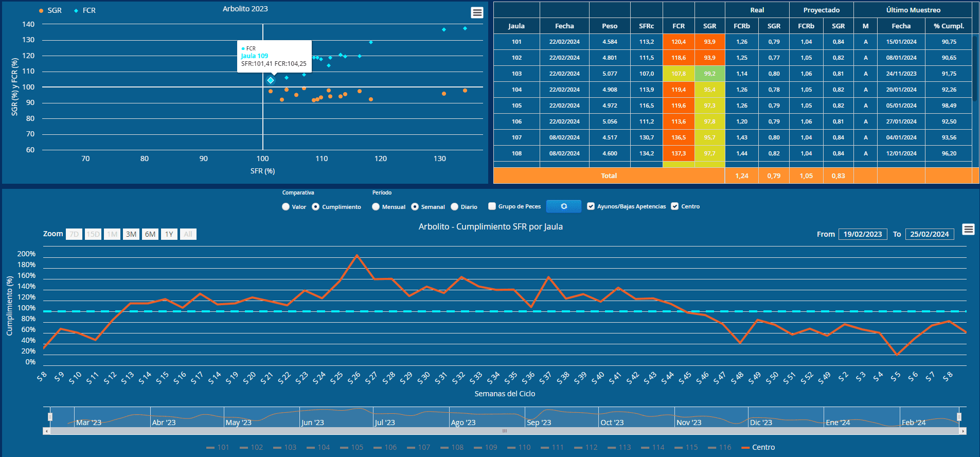Show series 104 in the bottom legend
980x457 pixels.
318,447
